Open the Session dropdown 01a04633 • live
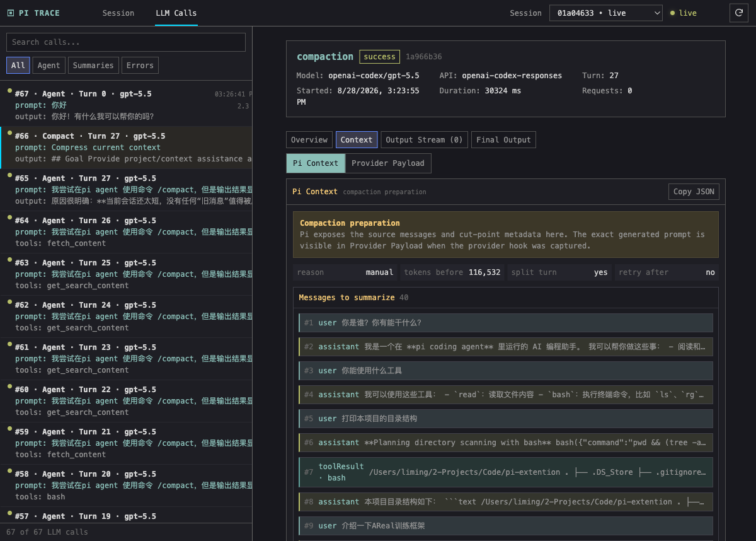Screen dimensions: 756x541 click(x=605, y=13)
